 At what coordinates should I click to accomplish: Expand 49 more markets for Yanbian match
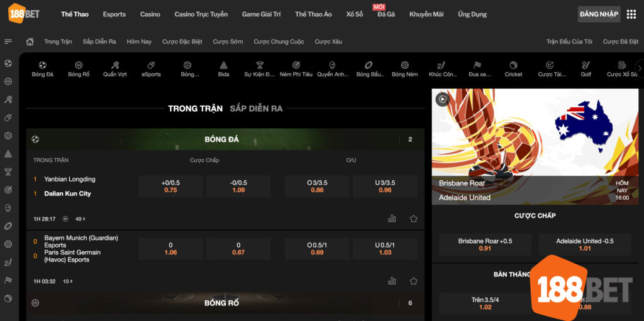click(x=80, y=219)
